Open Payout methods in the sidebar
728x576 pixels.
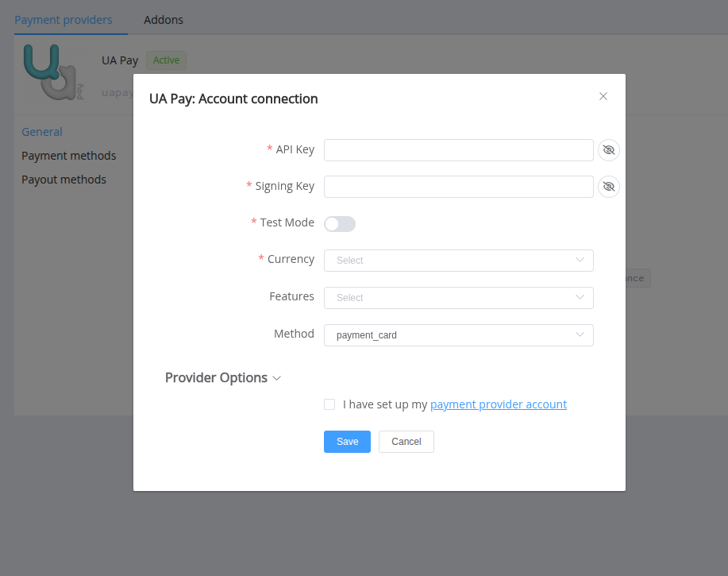tap(64, 180)
